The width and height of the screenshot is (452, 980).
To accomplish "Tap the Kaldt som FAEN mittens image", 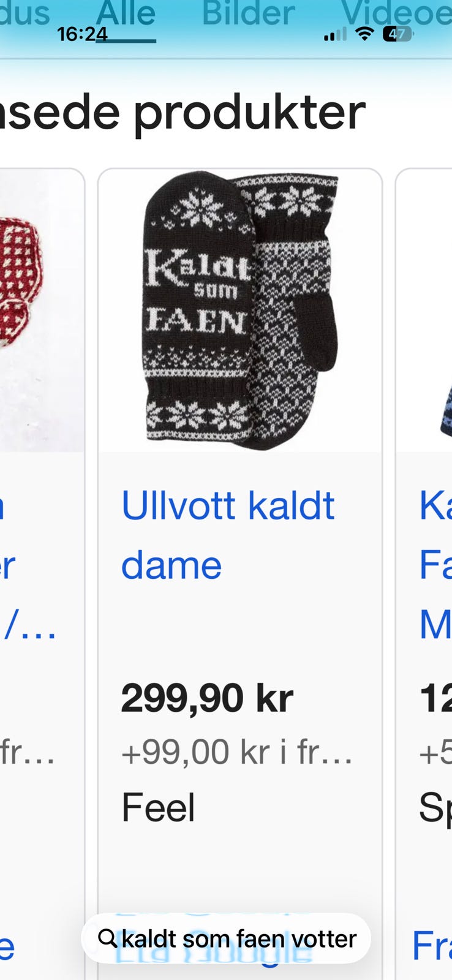I will click(240, 311).
